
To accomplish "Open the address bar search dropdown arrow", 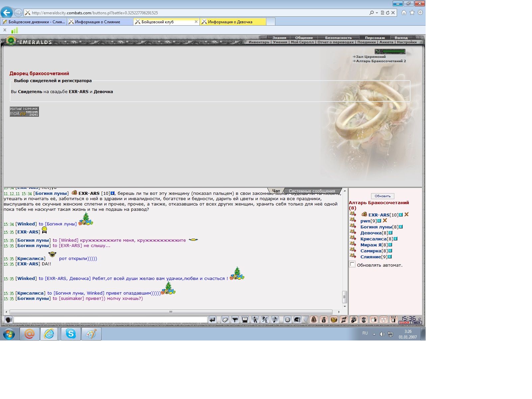I will [377, 13].
